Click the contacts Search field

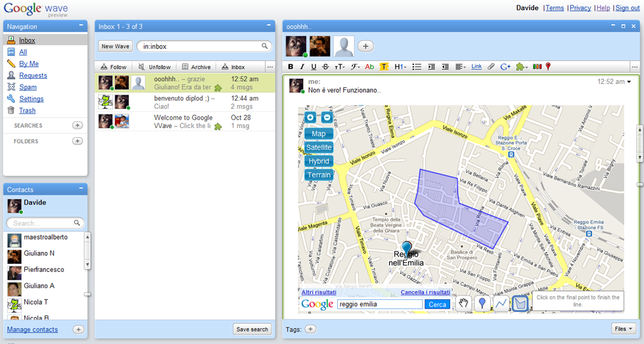[45, 223]
